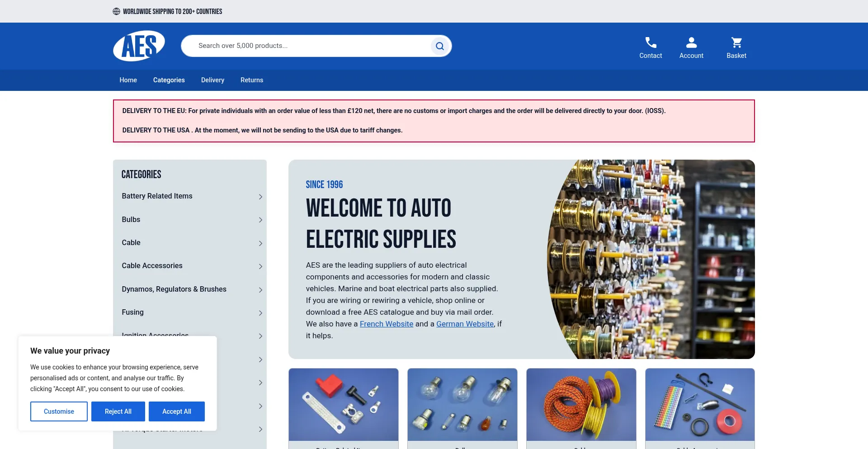868x449 pixels.
Task: Click the DELIVERY TO THE EU notice
Action: 394,111
